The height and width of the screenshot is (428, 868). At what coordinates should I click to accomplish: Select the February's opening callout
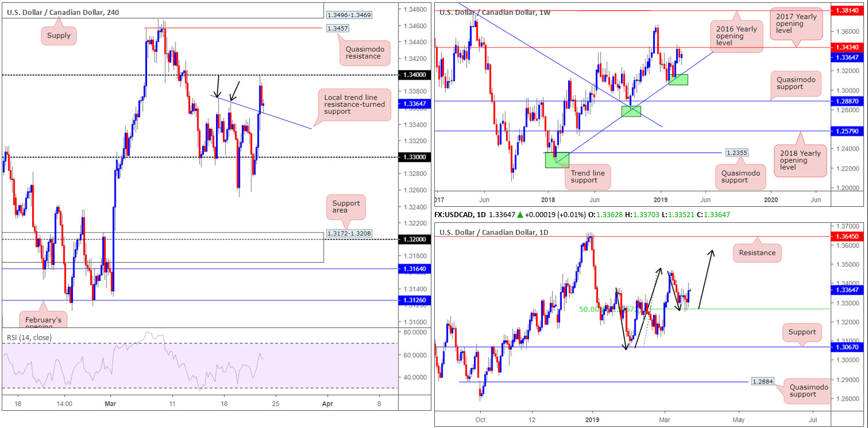coord(44,319)
